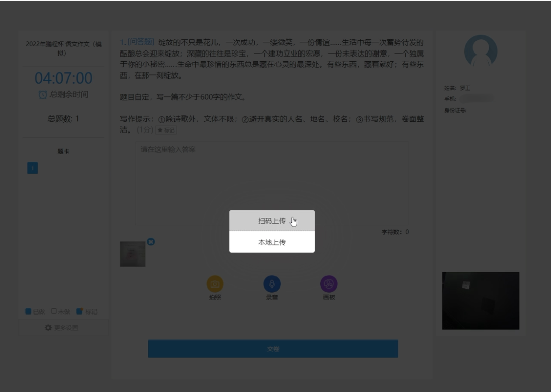Viewport: 551px width, 392px height.
Task: Click the user avatar icon
Action: coord(481,51)
